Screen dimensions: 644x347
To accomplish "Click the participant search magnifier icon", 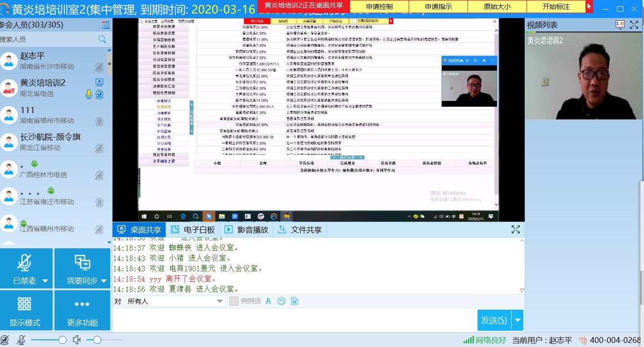I will coord(103,39).
